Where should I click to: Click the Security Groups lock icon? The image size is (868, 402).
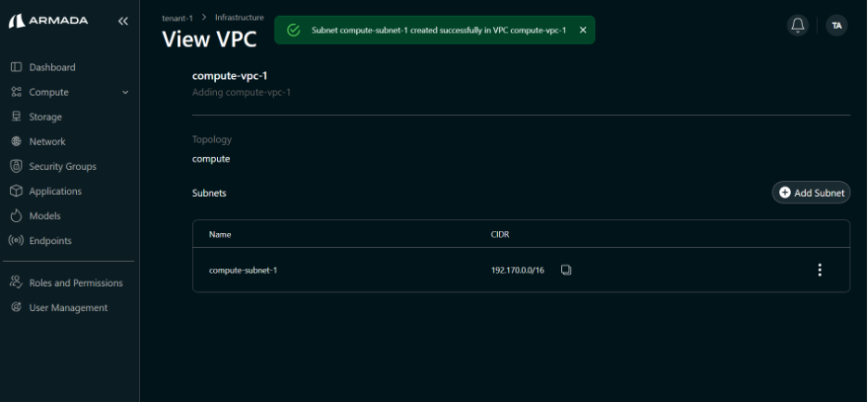tap(16, 166)
